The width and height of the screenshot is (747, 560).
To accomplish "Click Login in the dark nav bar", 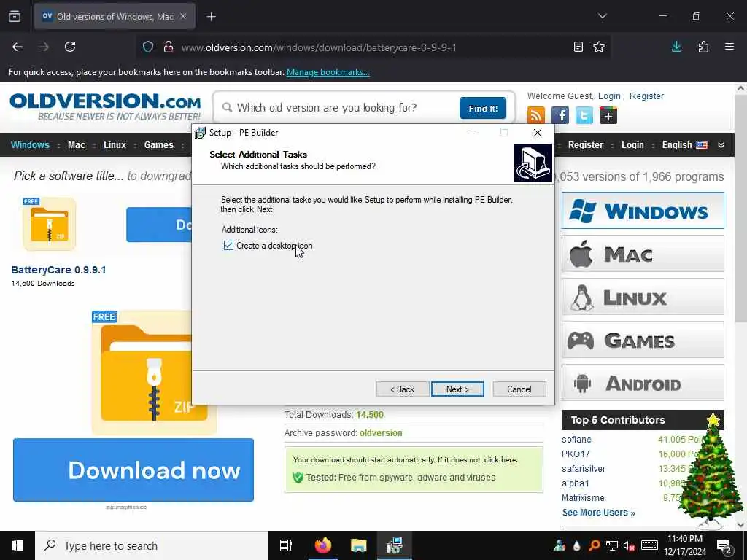I will pos(632,145).
